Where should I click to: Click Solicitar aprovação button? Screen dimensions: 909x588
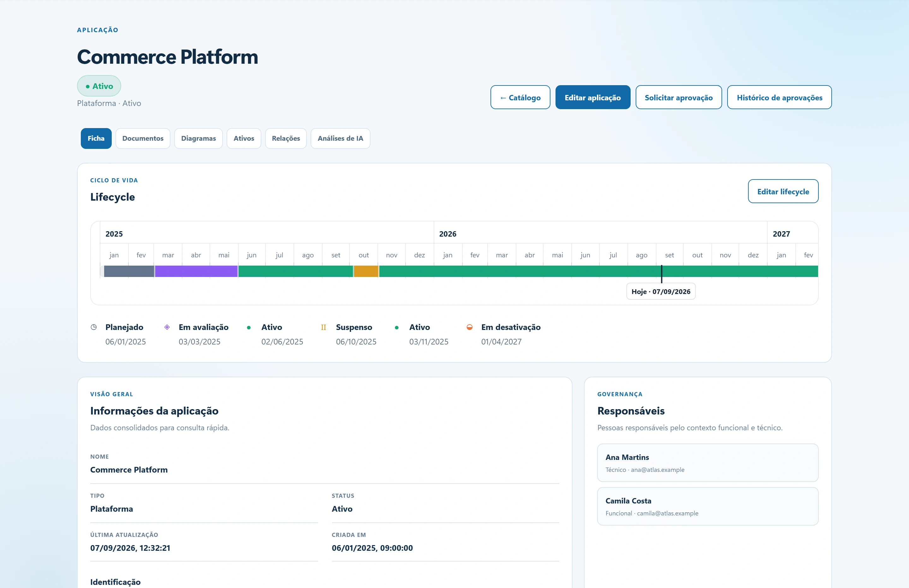pos(679,97)
